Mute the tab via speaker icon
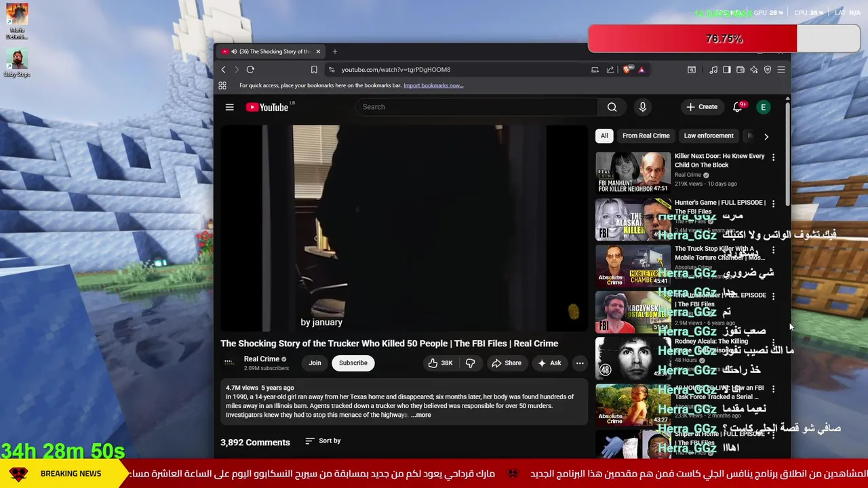Viewport: 868px width, 488px height. pos(234,52)
